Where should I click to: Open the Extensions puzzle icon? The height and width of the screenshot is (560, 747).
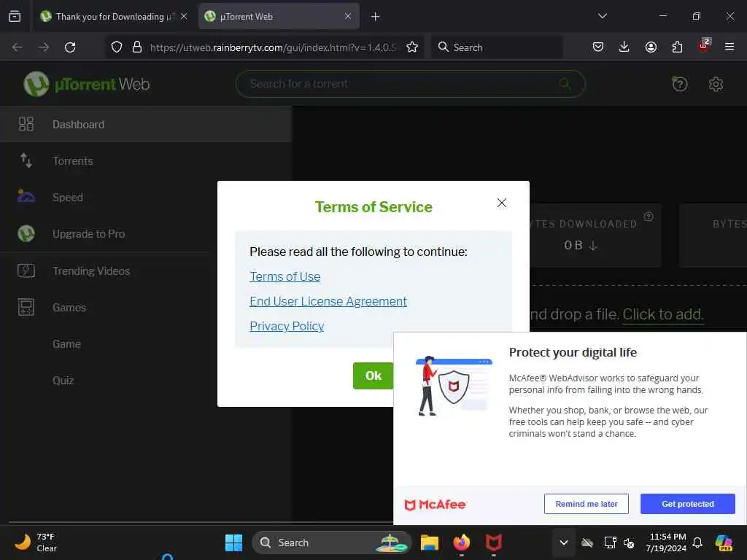pyautogui.click(x=677, y=47)
